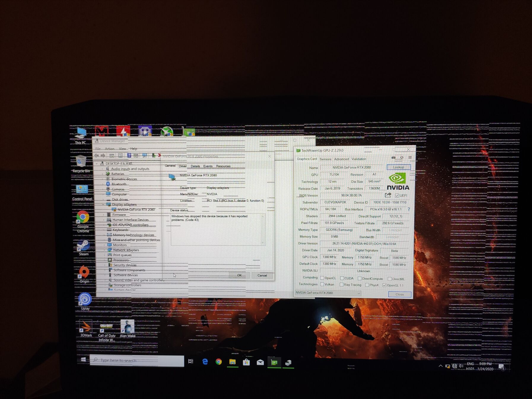Image resolution: width=532 pixels, height=399 pixels.
Task: Expand the Human Interface Devices category
Action: pyautogui.click(x=104, y=220)
